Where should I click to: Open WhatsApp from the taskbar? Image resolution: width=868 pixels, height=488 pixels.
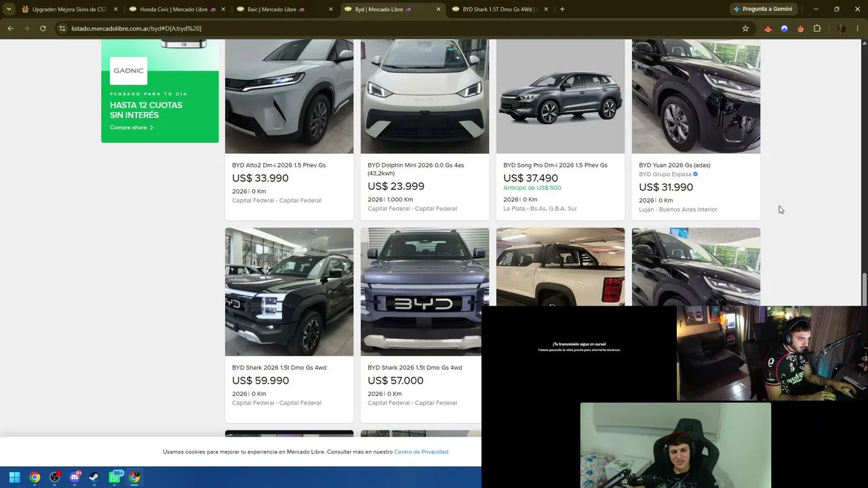tap(115, 477)
